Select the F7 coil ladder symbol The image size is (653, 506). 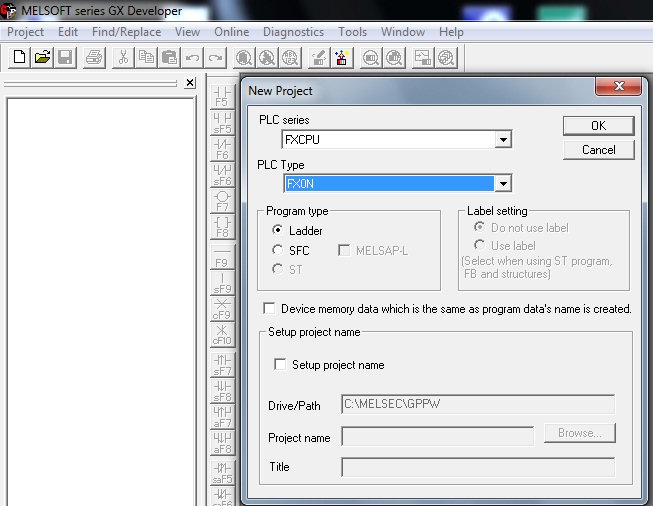click(x=222, y=201)
